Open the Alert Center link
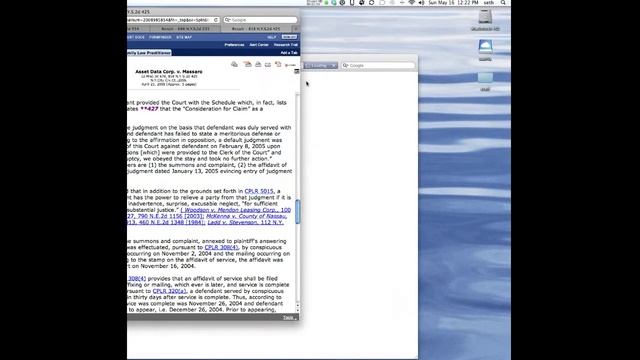The image size is (640, 360). coord(259,45)
